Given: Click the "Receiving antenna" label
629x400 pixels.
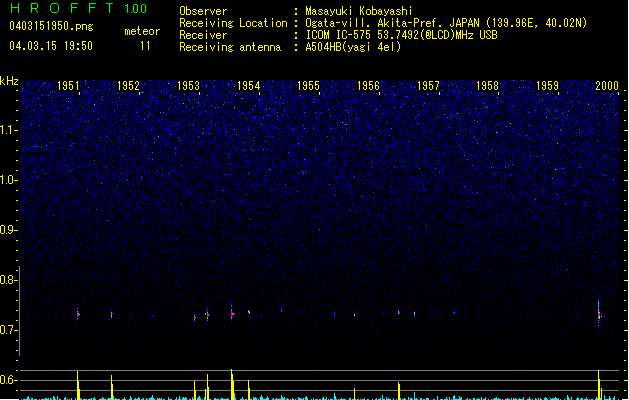Looking at the screenshot, I should click(x=230, y=47).
